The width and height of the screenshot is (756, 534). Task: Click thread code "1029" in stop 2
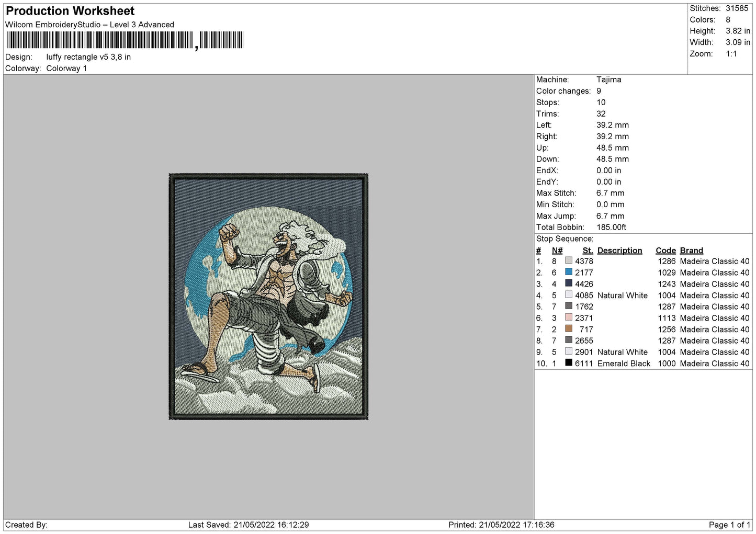coord(667,273)
